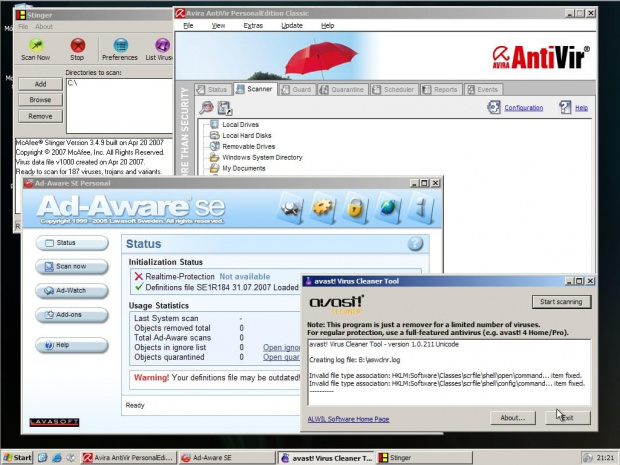The height and width of the screenshot is (465, 620).
Task: Open Add-ons in Ad-Aware sidebar
Action: (72, 315)
